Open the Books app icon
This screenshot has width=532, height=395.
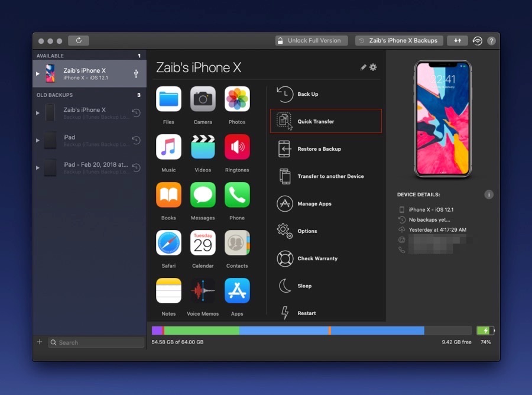pyautogui.click(x=168, y=195)
